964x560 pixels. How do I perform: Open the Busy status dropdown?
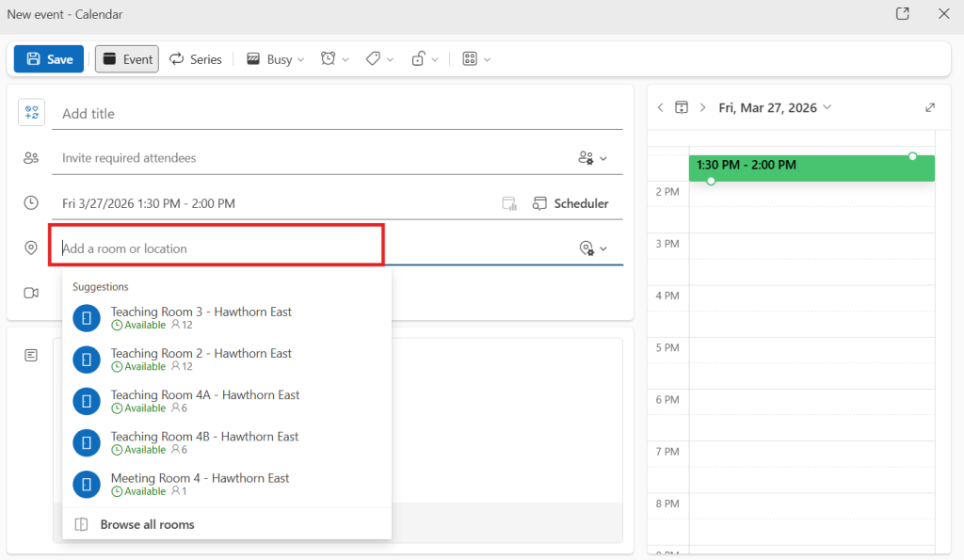pyautogui.click(x=276, y=59)
